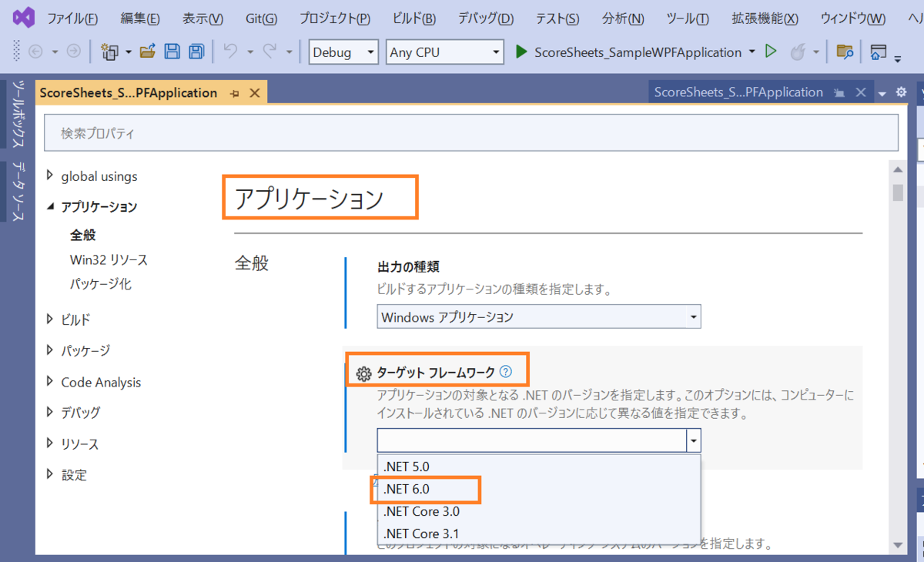Open the テスト(S) menu
The image size is (924, 562).
(x=557, y=18)
